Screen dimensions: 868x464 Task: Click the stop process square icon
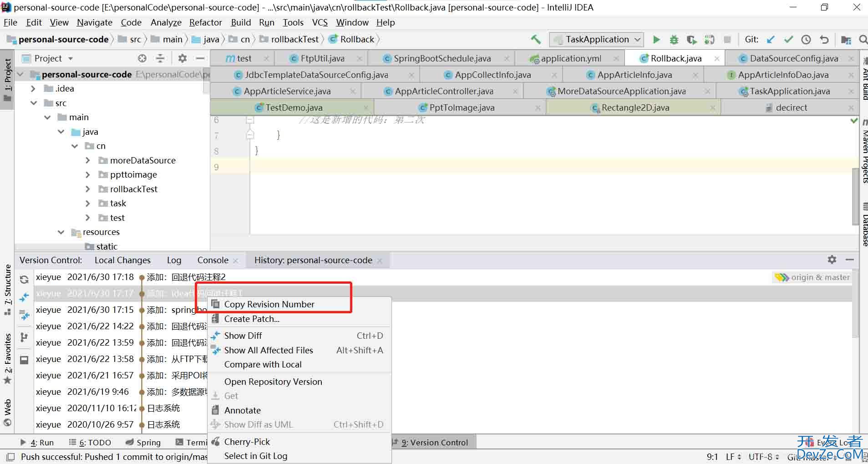coord(727,40)
